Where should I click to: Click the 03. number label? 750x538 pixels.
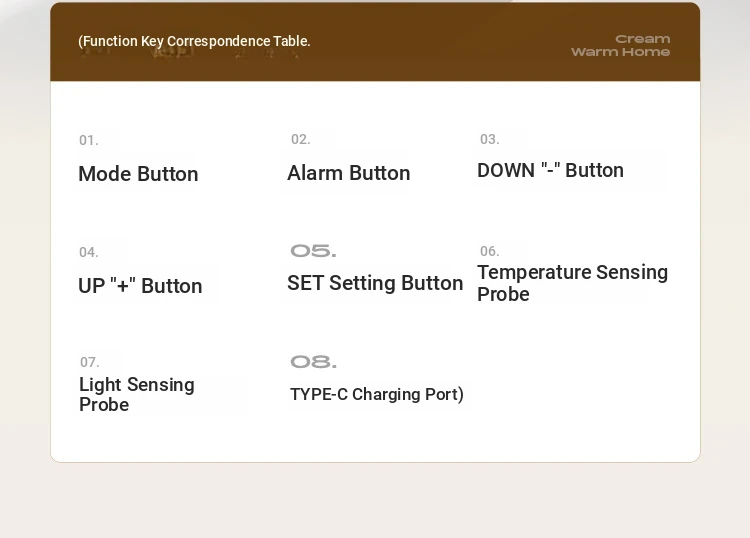[490, 139]
